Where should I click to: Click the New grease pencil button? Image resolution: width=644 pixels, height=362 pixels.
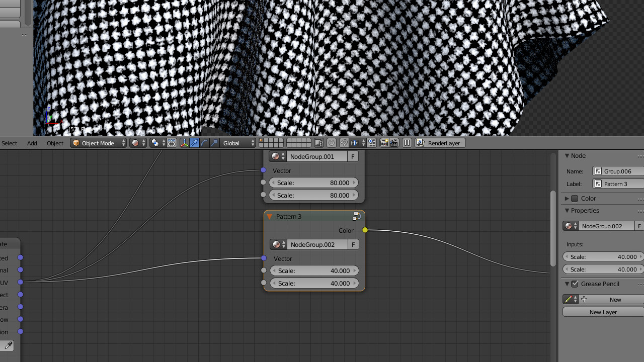tap(615, 300)
